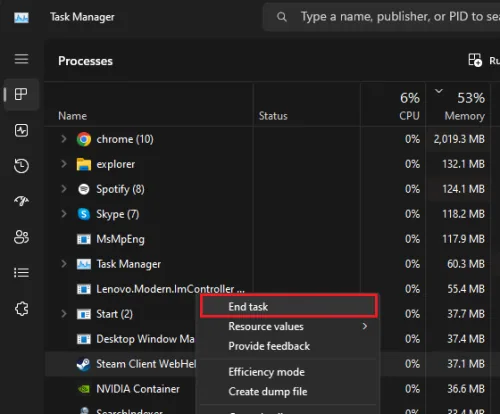Click the Run new task icon
This screenshot has height=414, width=500.
475,60
